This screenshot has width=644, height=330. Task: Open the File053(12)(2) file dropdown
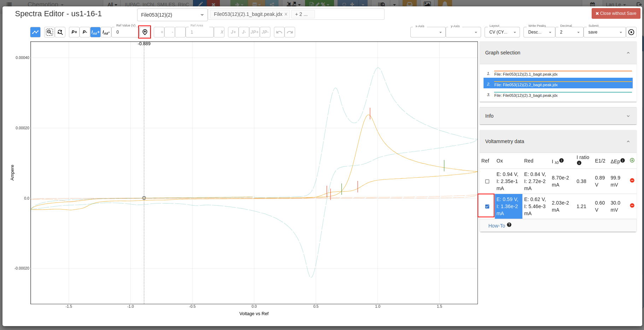(172, 15)
